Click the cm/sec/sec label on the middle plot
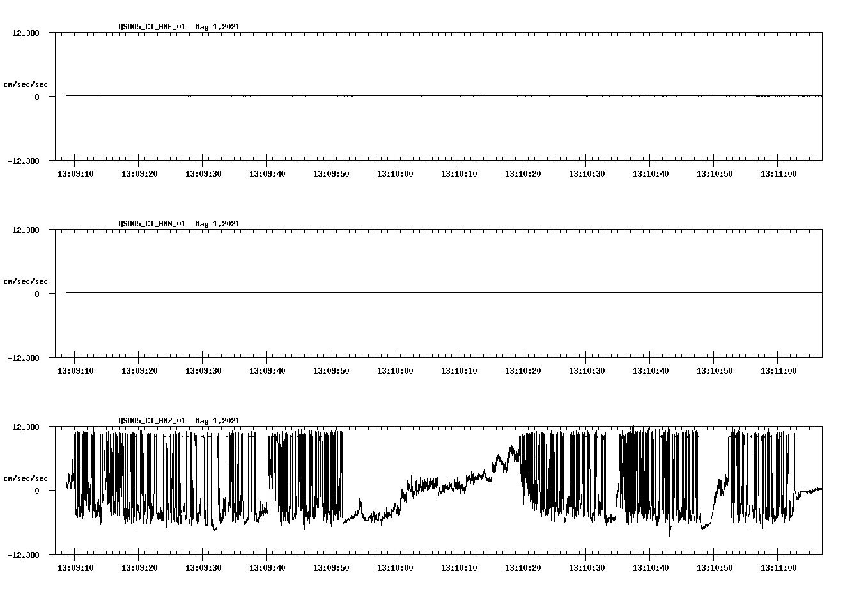 click(x=26, y=281)
